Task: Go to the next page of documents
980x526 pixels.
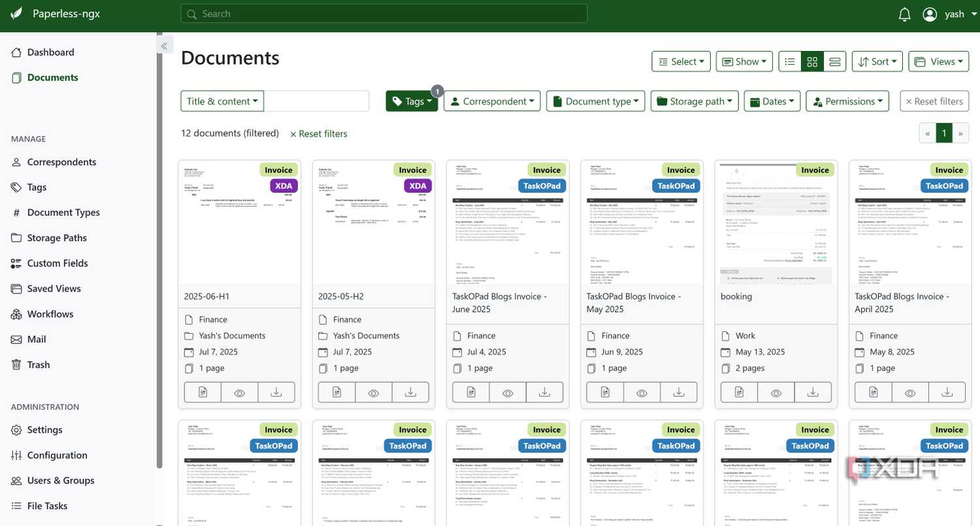Action: point(960,133)
